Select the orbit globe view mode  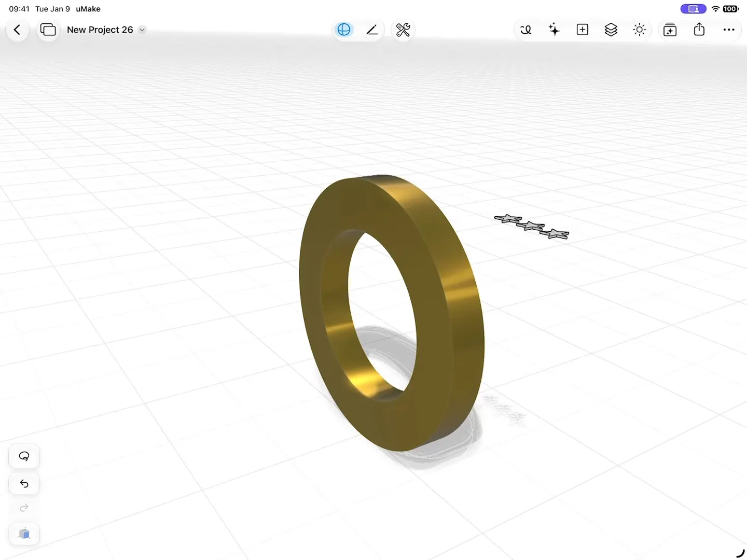point(344,30)
